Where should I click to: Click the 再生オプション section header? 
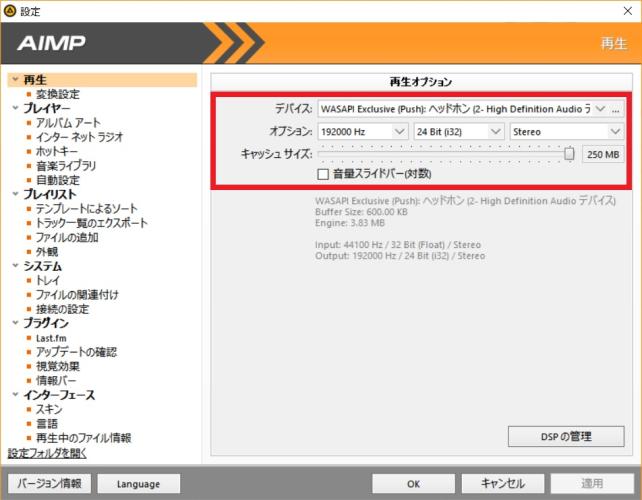point(421,82)
